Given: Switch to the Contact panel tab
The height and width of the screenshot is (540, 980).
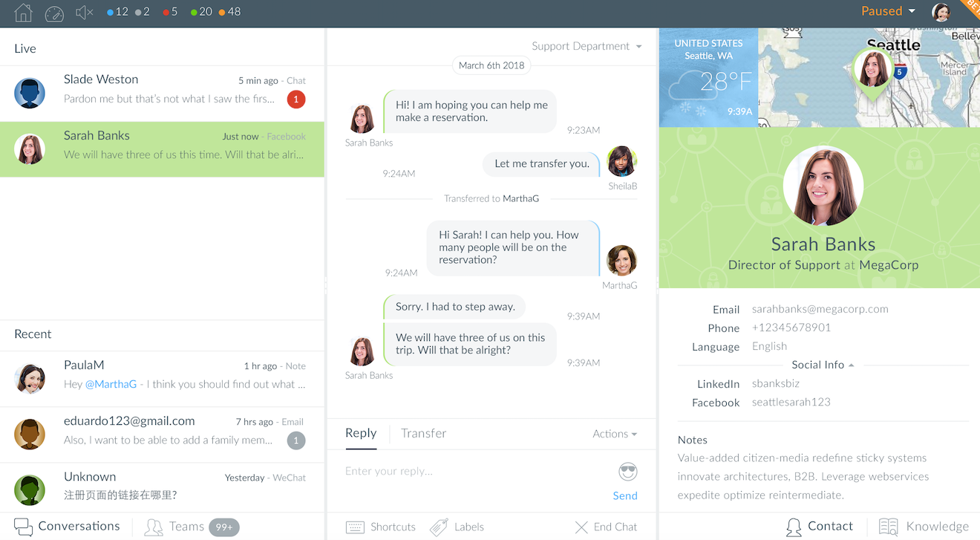Looking at the screenshot, I should [820, 526].
